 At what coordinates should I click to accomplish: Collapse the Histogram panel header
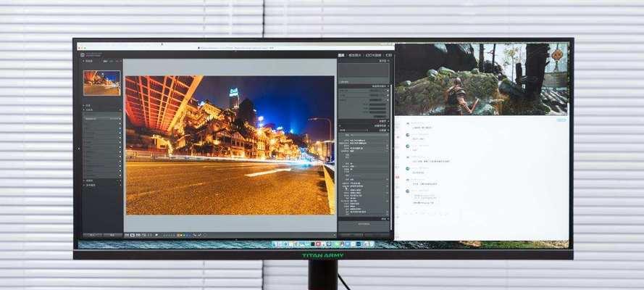[382, 61]
